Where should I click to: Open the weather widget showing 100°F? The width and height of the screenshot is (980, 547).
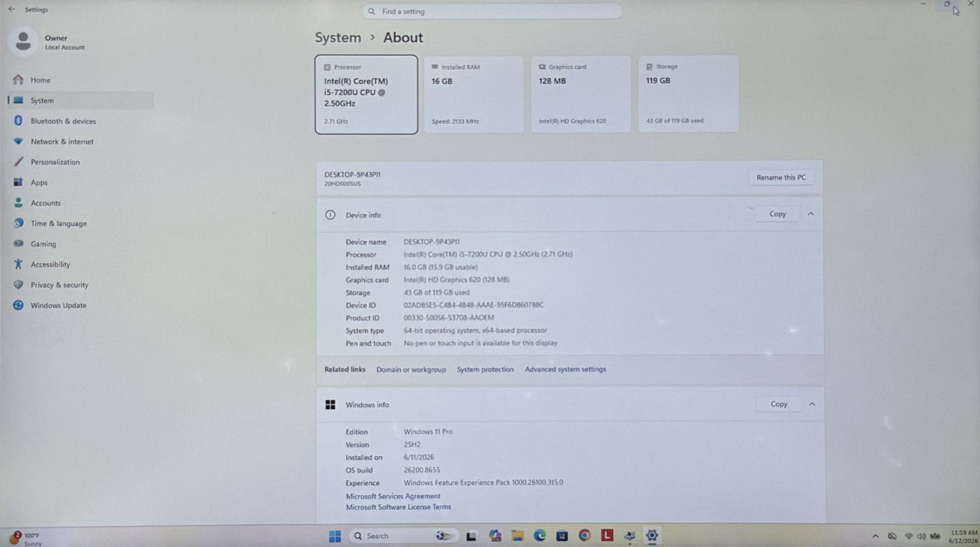point(24,538)
